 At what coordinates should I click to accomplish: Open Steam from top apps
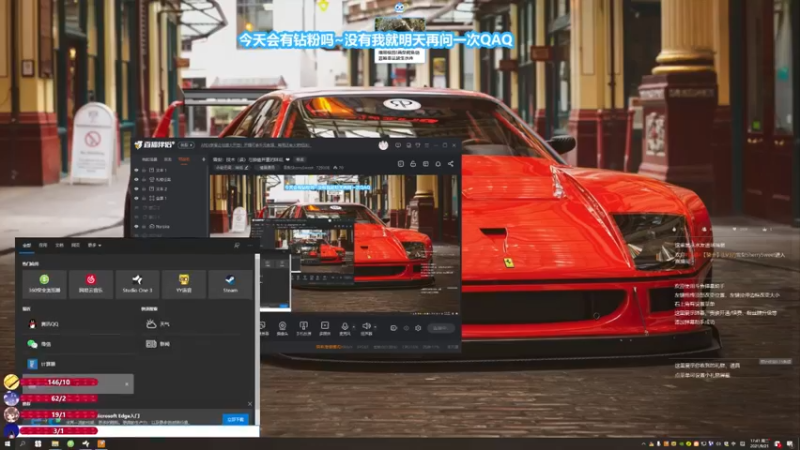click(230, 284)
